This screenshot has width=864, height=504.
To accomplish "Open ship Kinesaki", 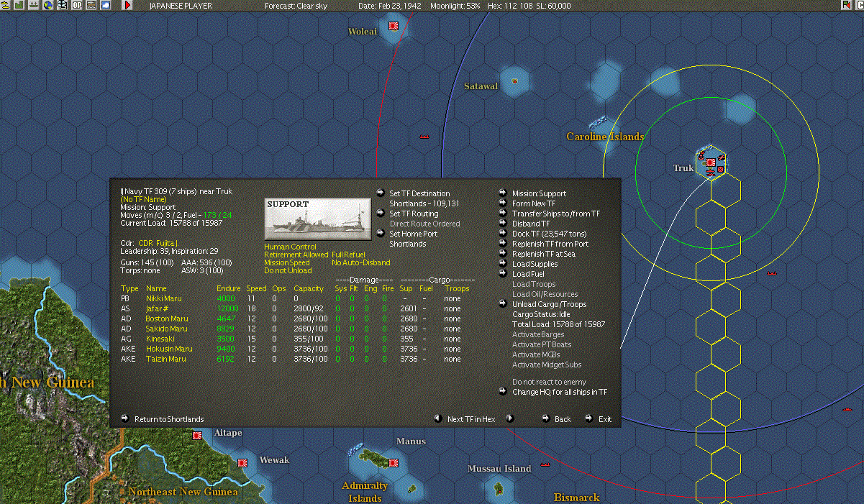I will tap(160, 339).
